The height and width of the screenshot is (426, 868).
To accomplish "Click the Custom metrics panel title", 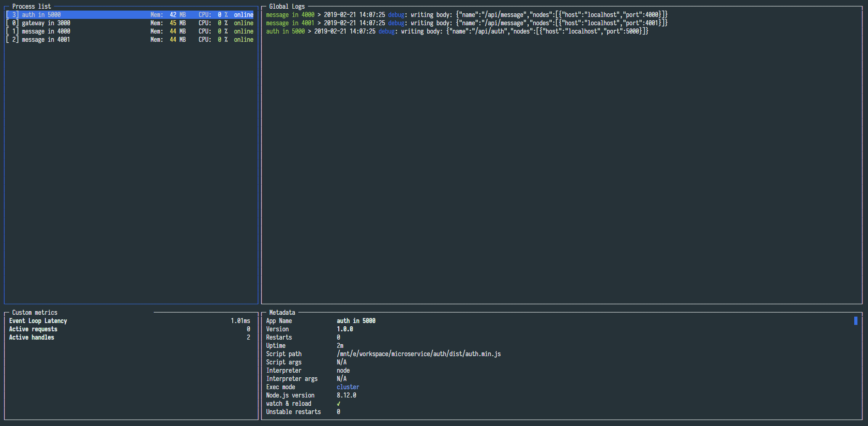I will (35, 312).
